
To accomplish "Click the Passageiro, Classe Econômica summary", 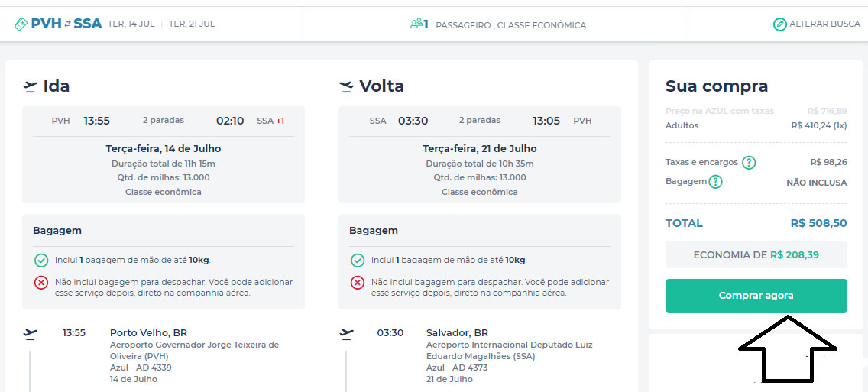I will [510, 25].
